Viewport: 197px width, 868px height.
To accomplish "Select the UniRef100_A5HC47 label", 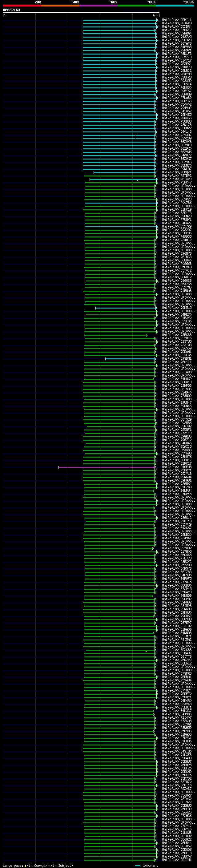I will pos(176,183).
